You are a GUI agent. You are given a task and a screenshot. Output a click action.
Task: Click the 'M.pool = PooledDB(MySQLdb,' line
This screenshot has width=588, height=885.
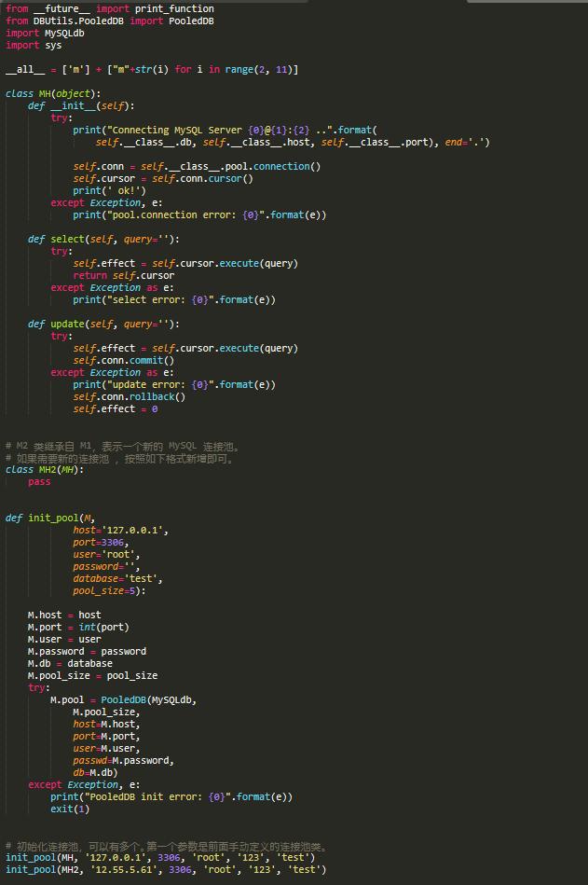pos(123,700)
